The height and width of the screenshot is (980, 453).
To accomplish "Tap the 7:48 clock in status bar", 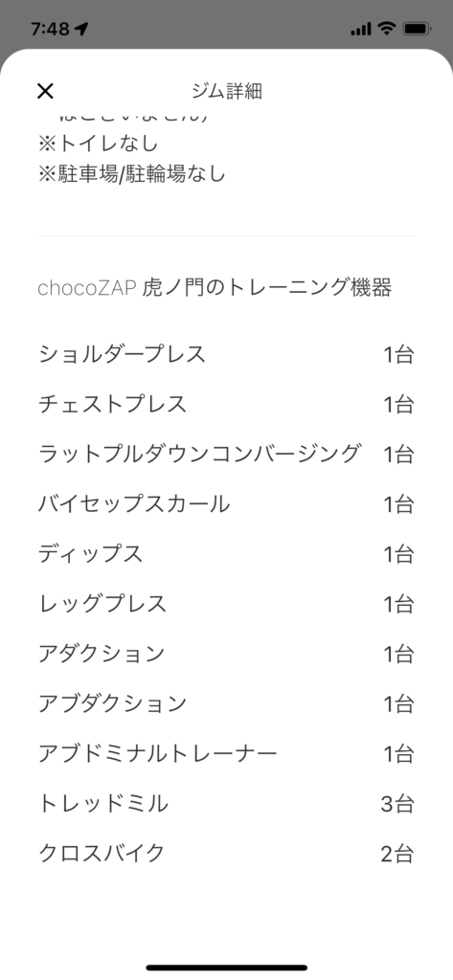I will (50, 29).
